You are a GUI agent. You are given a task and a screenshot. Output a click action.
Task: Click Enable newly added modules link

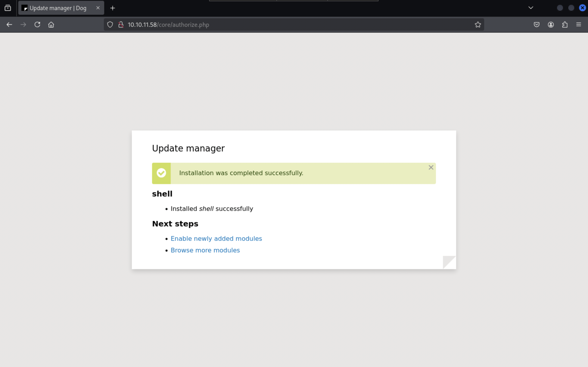coord(216,239)
